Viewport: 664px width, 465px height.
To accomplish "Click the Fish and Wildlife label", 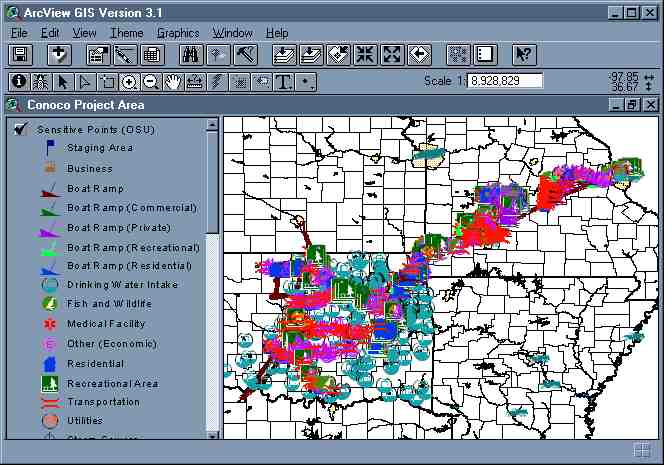I will (109, 304).
